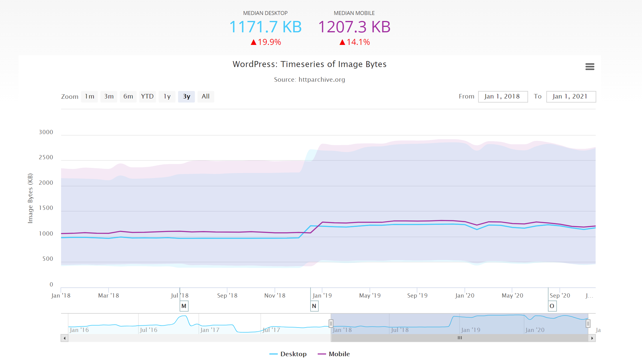642x364 pixels.
Task: Click the desktop change 19.9%
Action: pos(266,42)
